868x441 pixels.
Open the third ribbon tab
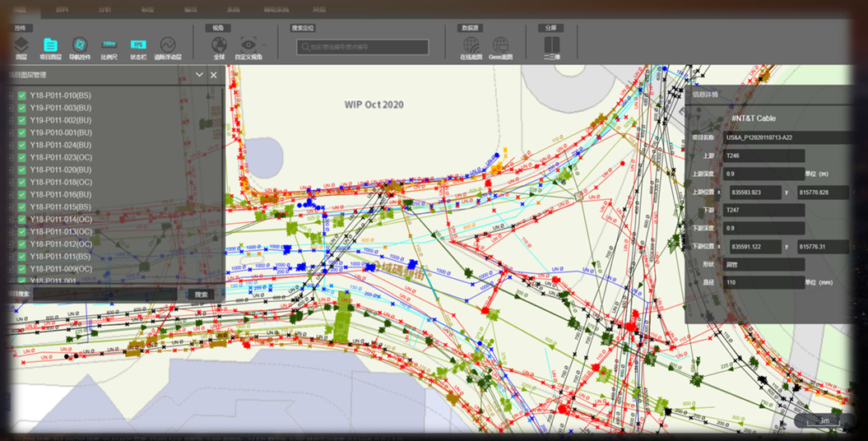click(x=104, y=9)
